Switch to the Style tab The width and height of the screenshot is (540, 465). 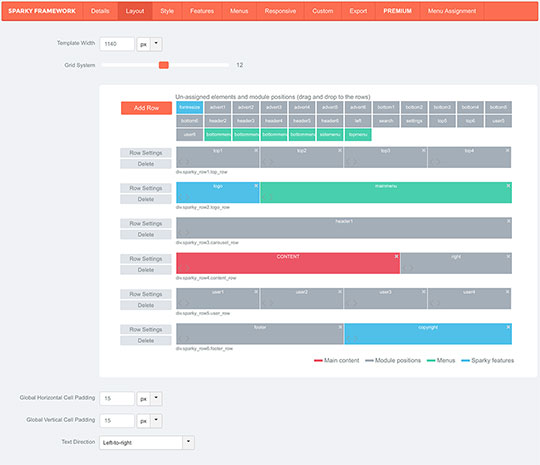[x=167, y=11]
